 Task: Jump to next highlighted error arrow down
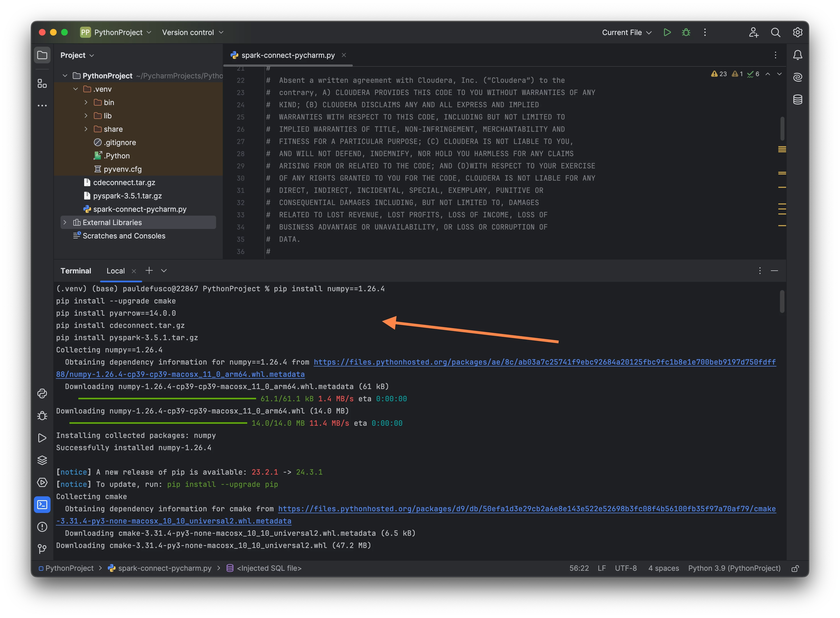click(x=779, y=74)
